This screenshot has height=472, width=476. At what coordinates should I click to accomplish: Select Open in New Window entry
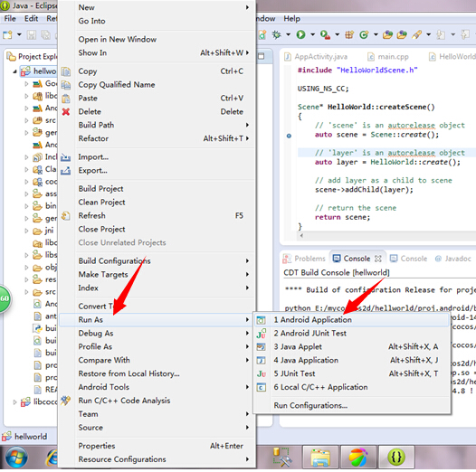point(156,40)
